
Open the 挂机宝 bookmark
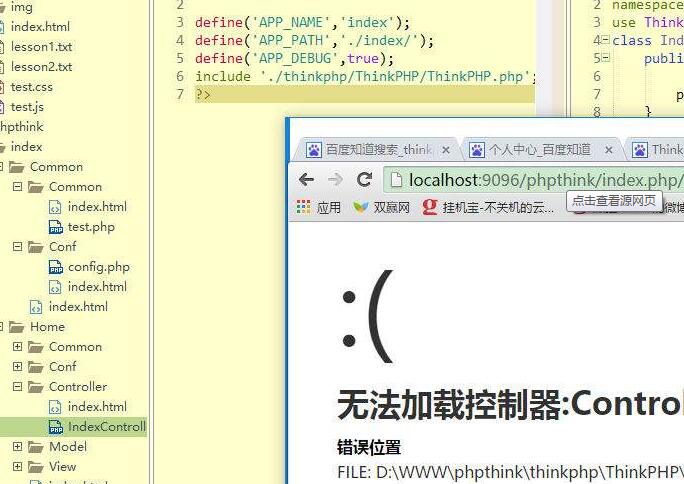488,207
